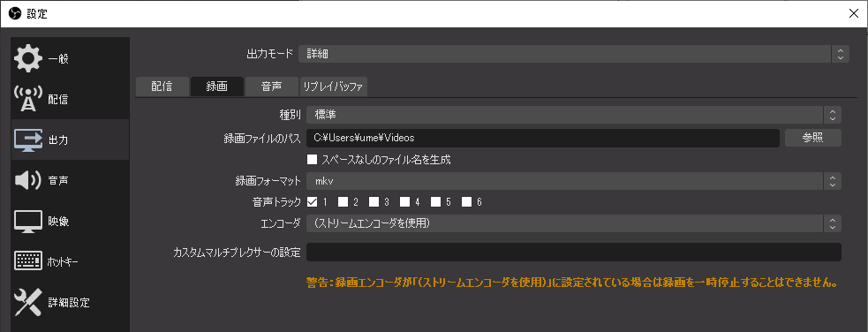
Task: Select the 配信 antenna icon in the sidebar
Action: [27, 100]
